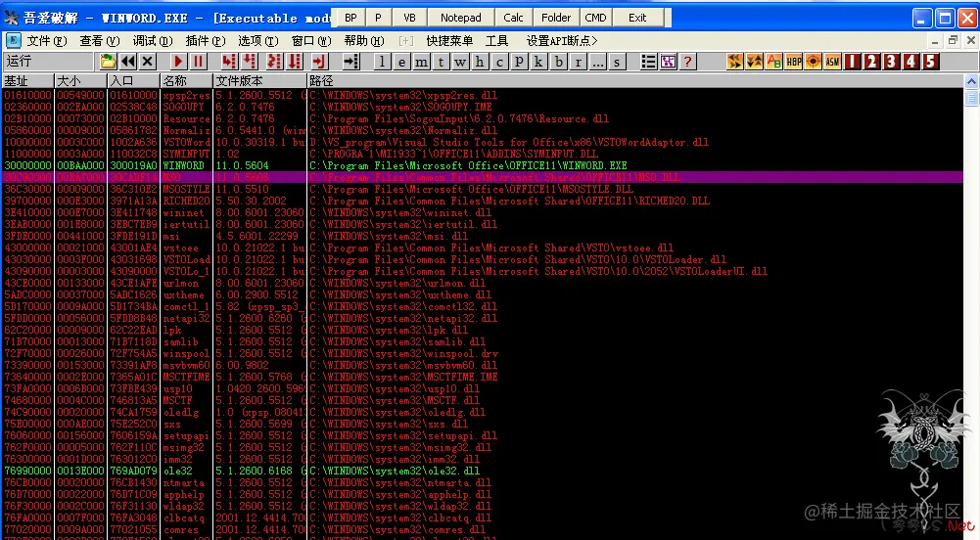This screenshot has width=980, height=540.
Task: Click the Go to address arrow icon
Action: click(351, 62)
